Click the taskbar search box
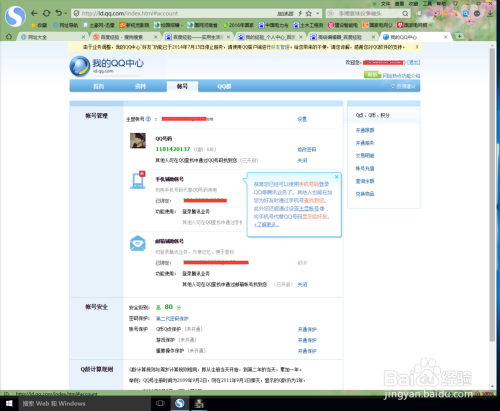This screenshot has height=411, width=500. coord(84,404)
